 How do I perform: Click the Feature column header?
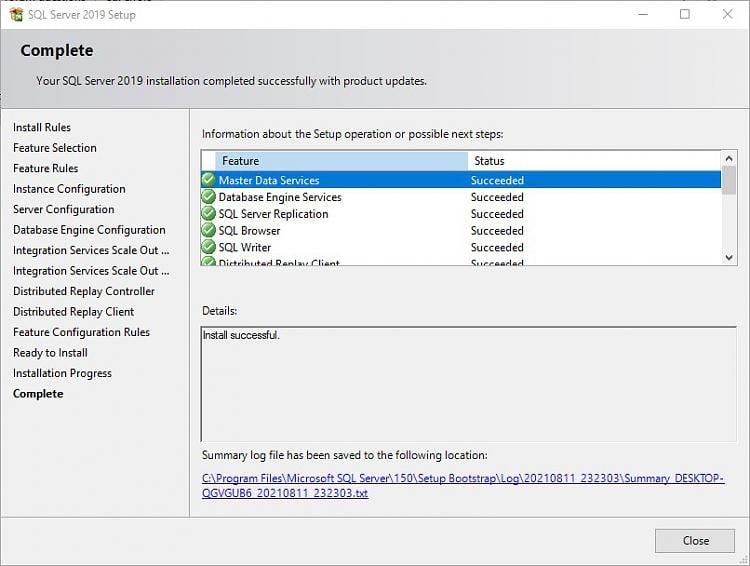tap(342, 161)
